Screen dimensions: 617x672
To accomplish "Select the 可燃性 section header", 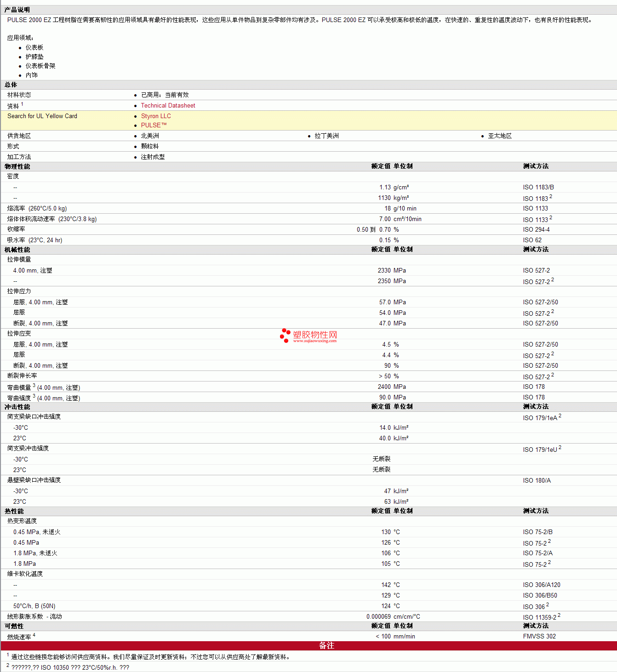I will [x=14, y=626].
